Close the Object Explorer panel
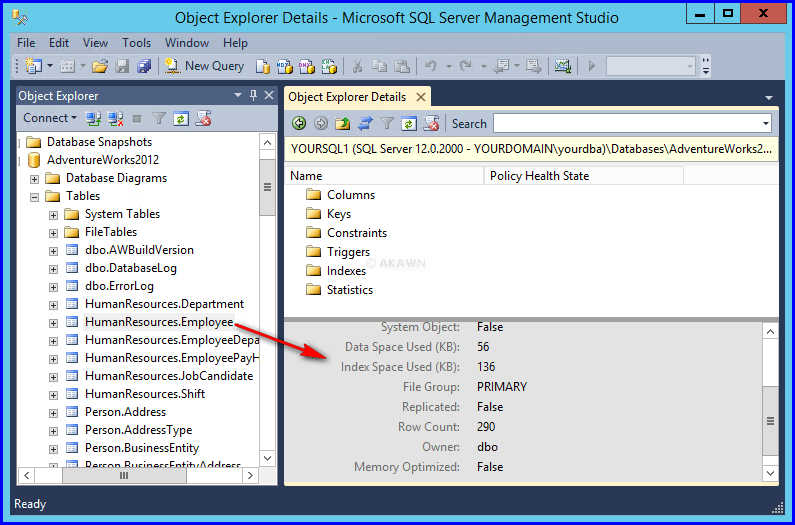This screenshot has height=525, width=795. point(269,95)
